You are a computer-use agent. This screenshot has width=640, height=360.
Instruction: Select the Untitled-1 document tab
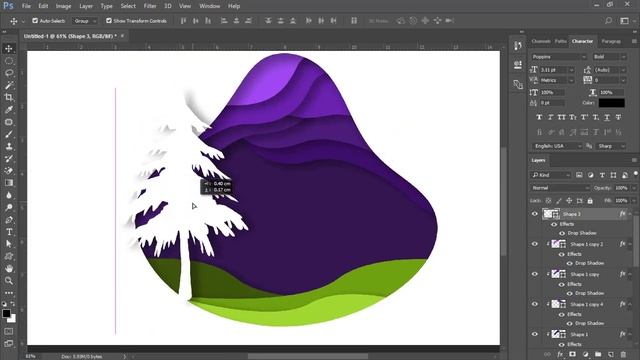tap(70, 36)
